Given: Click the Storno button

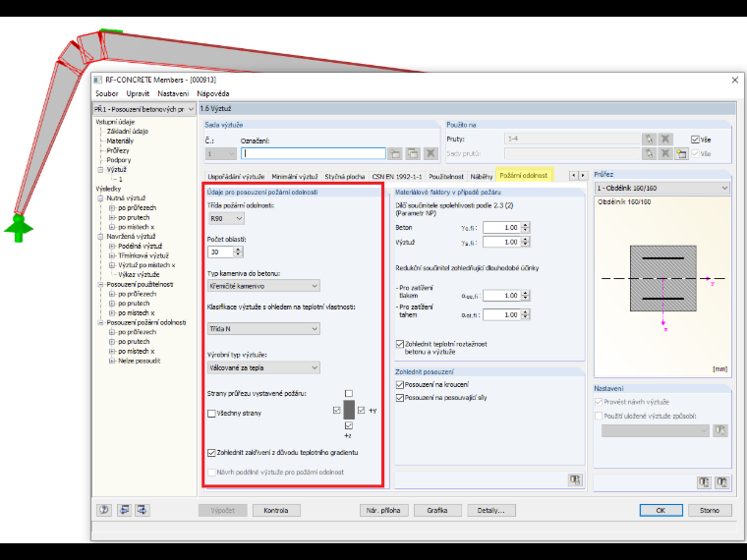Looking at the screenshot, I should coord(710,510).
